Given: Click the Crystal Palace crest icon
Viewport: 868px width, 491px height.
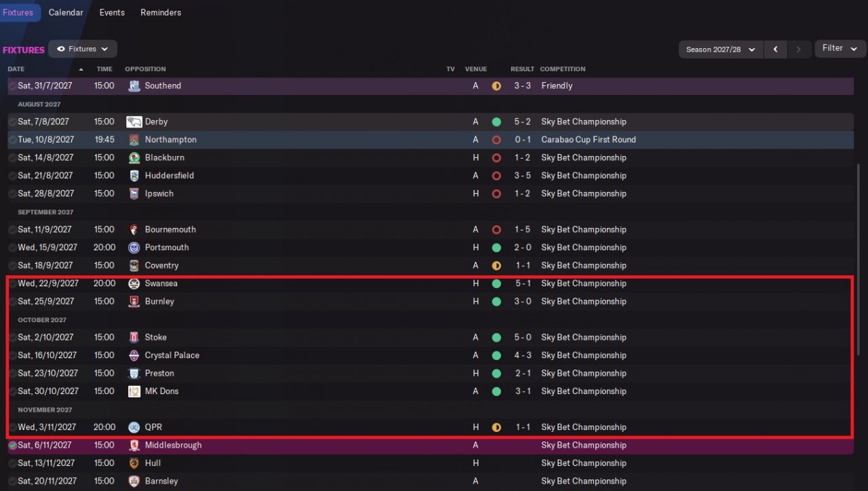Looking at the screenshot, I should coord(134,355).
